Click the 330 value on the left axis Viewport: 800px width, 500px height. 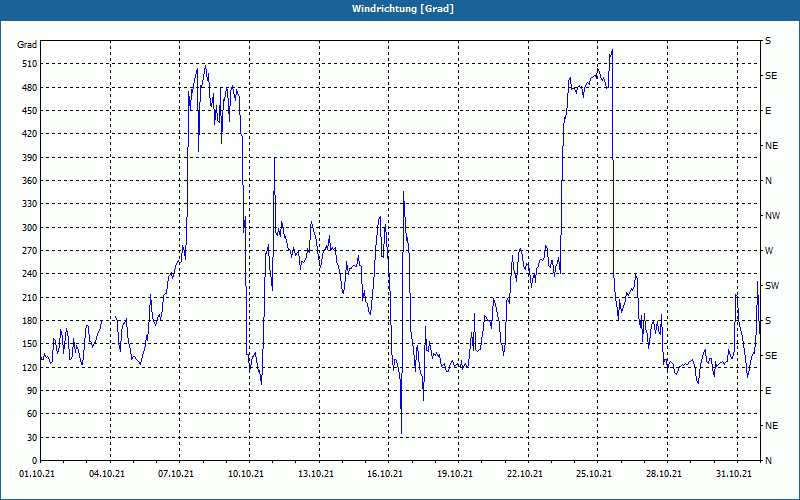pos(31,204)
